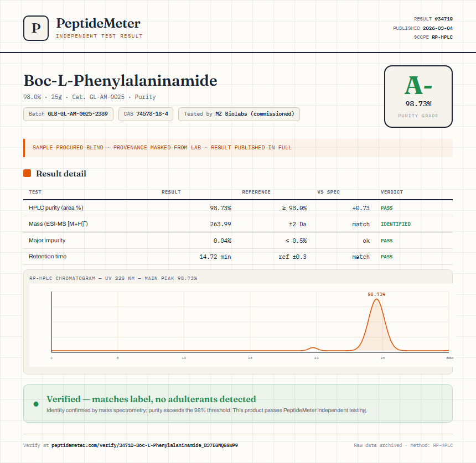Click the 98.73% label above main peak
This screenshot has width=476, height=463.
tap(376, 294)
